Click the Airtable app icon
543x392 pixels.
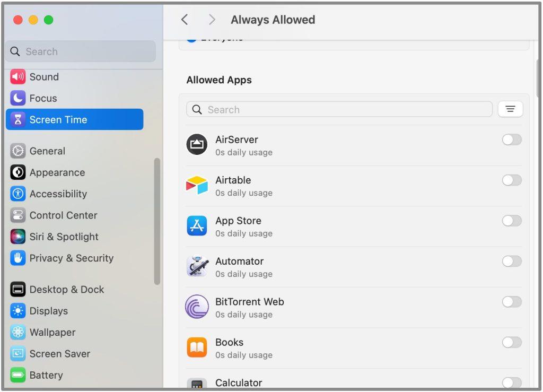click(197, 185)
